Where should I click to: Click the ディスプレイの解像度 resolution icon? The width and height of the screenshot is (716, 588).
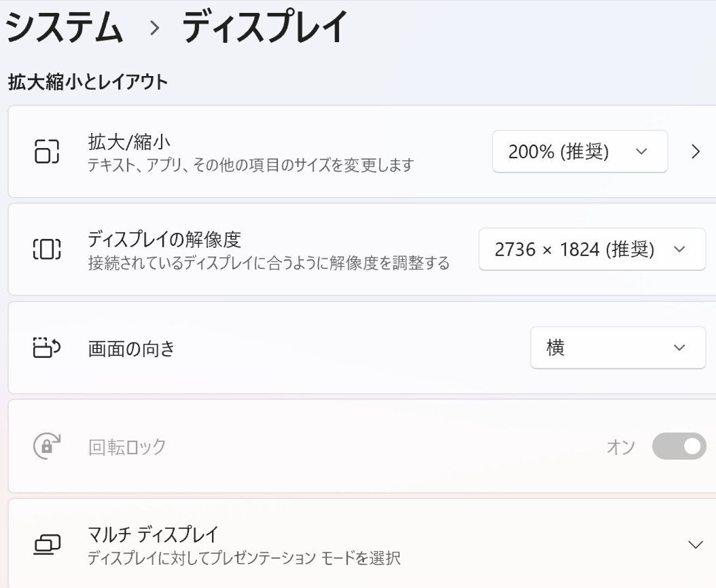point(46,249)
